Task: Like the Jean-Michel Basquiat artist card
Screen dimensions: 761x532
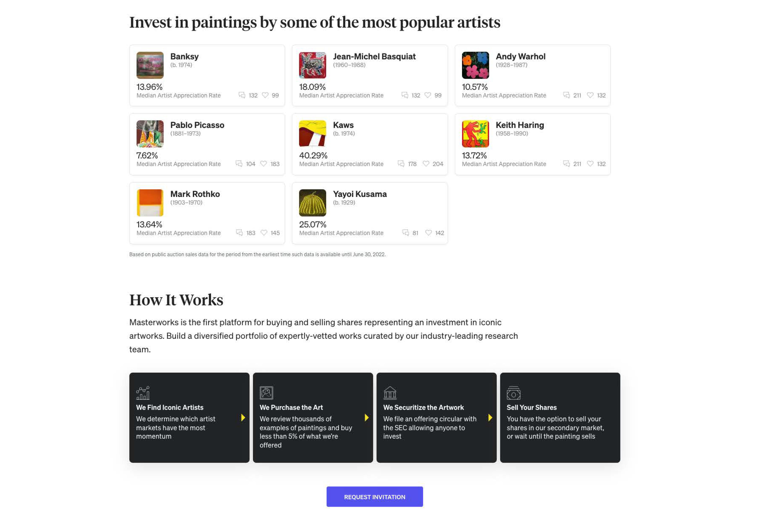Action: tap(428, 95)
